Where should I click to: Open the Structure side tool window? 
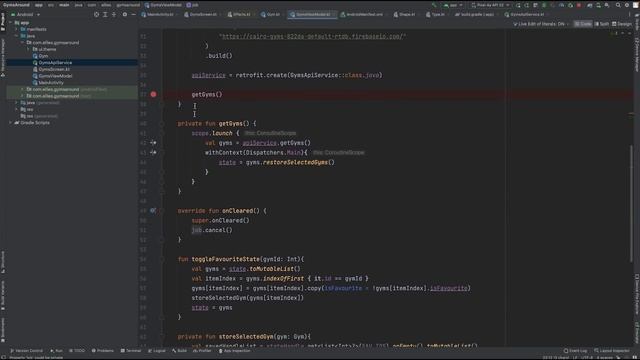coord(3,262)
